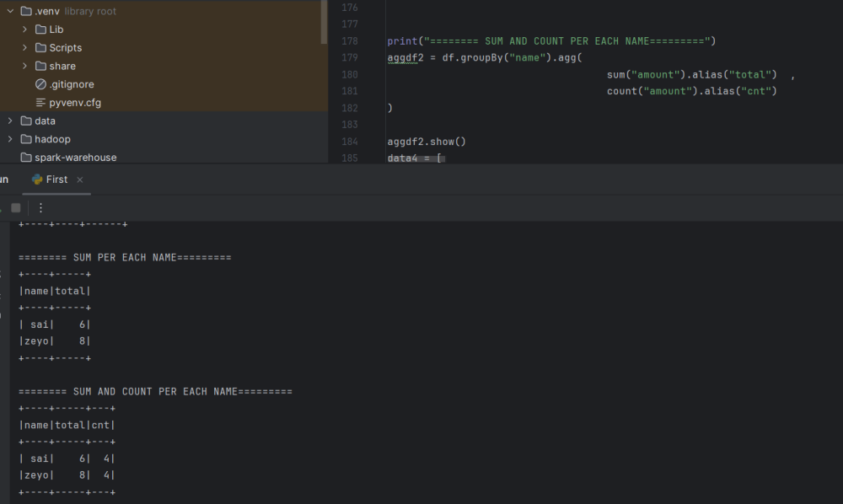
Task: Click aggdf2.show() on line 184
Action: point(427,142)
